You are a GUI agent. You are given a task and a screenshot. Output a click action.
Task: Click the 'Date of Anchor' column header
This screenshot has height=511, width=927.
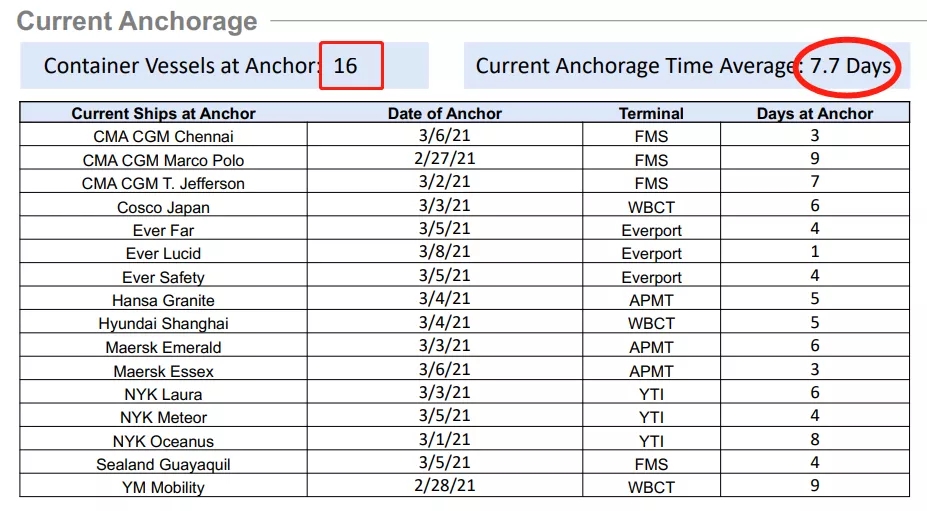(x=445, y=113)
